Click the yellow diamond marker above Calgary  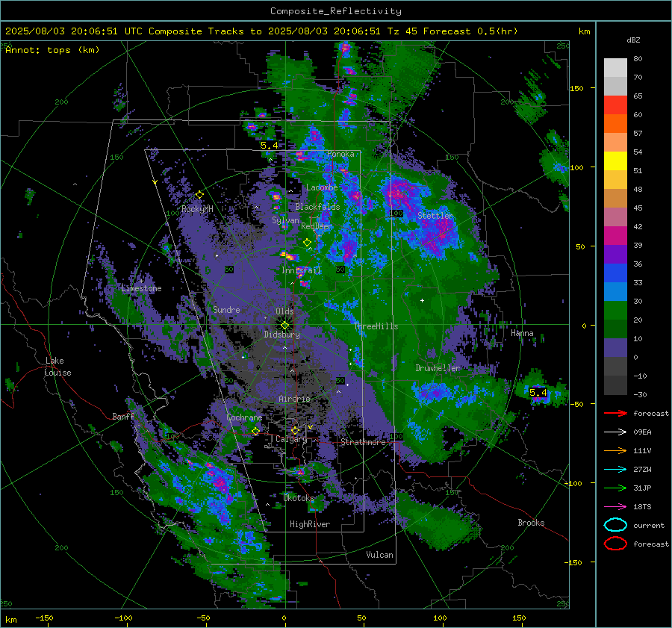point(295,430)
